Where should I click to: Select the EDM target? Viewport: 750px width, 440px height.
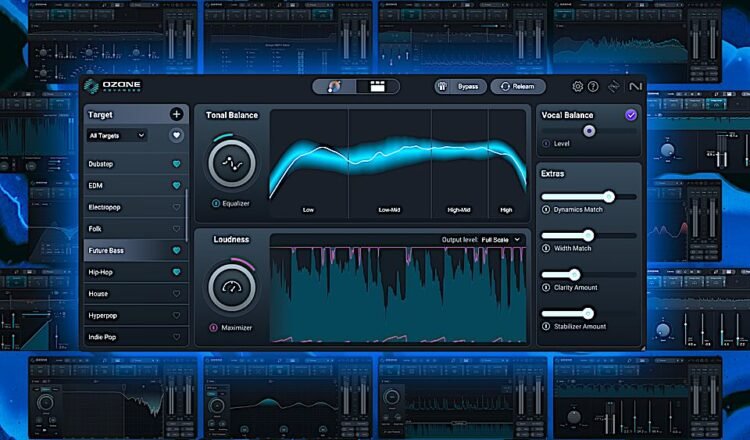pos(134,186)
